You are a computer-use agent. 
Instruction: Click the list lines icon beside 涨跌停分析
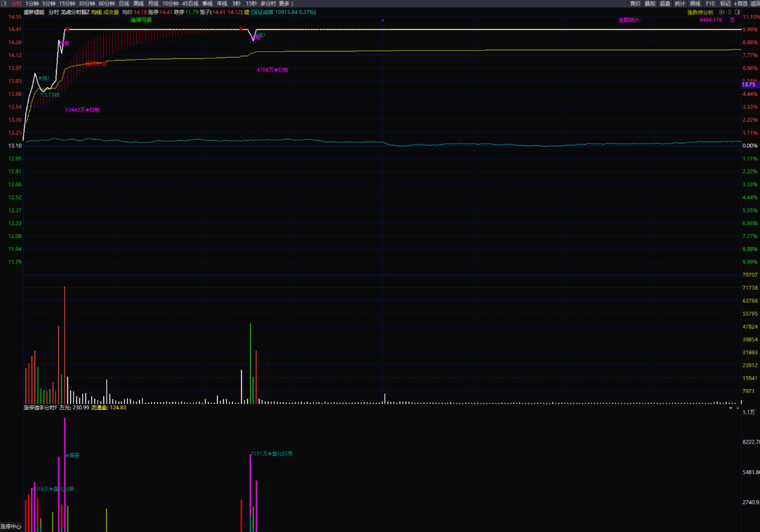tap(729, 12)
